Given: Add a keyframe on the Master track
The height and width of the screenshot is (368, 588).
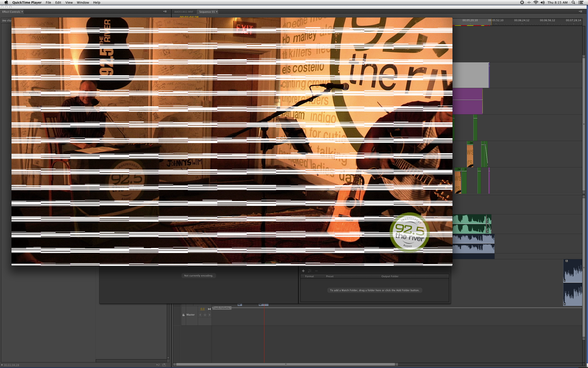Looking at the screenshot, I should (205, 315).
